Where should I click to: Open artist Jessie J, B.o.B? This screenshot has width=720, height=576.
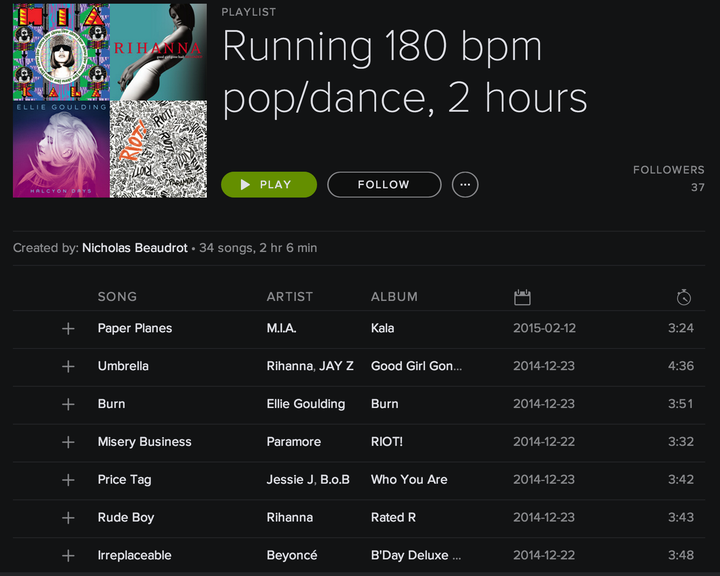coord(308,480)
